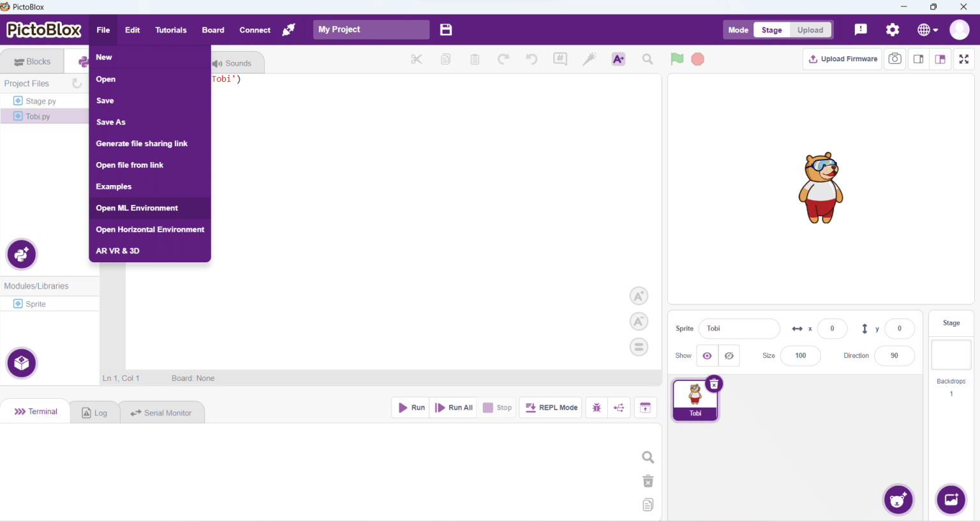The image size is (980, 522).
Task: Click the stage screenshot camera icon
Action: point(895,59)
